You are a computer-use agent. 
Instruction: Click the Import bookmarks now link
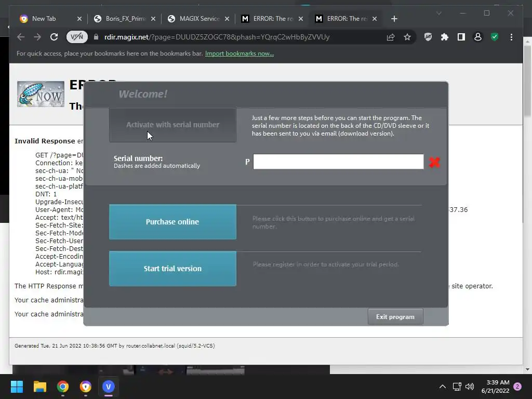[x=240, y=54]
